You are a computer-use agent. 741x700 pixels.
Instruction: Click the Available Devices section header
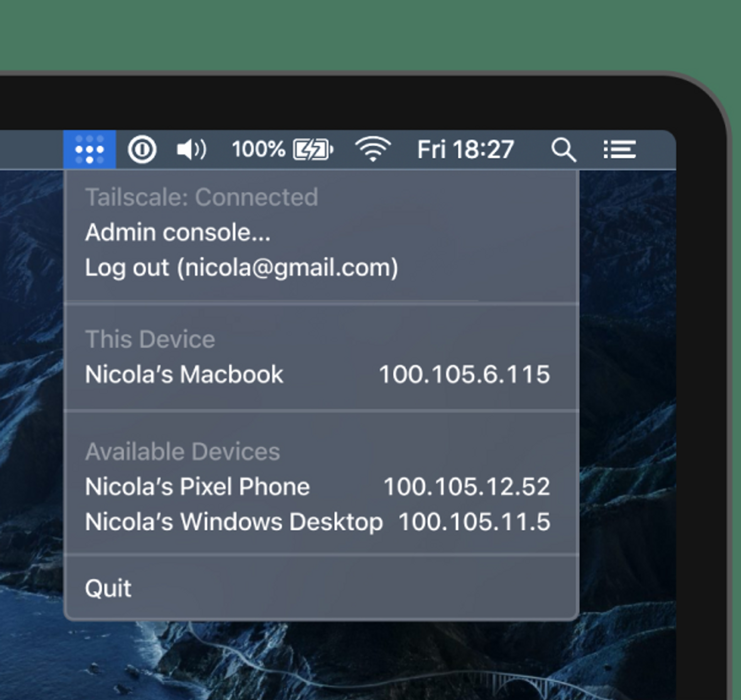[182, 452]
